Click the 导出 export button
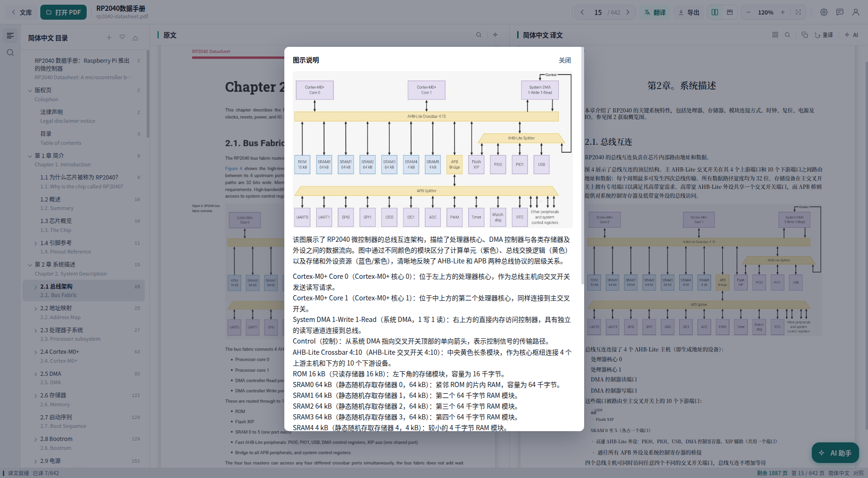Screen dimensions: 868x478 tap(689, 12)
